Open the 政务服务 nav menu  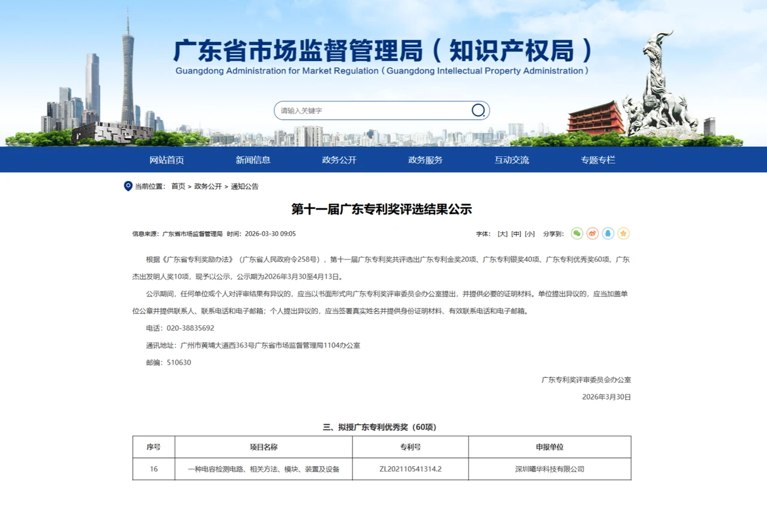point(425,160)
